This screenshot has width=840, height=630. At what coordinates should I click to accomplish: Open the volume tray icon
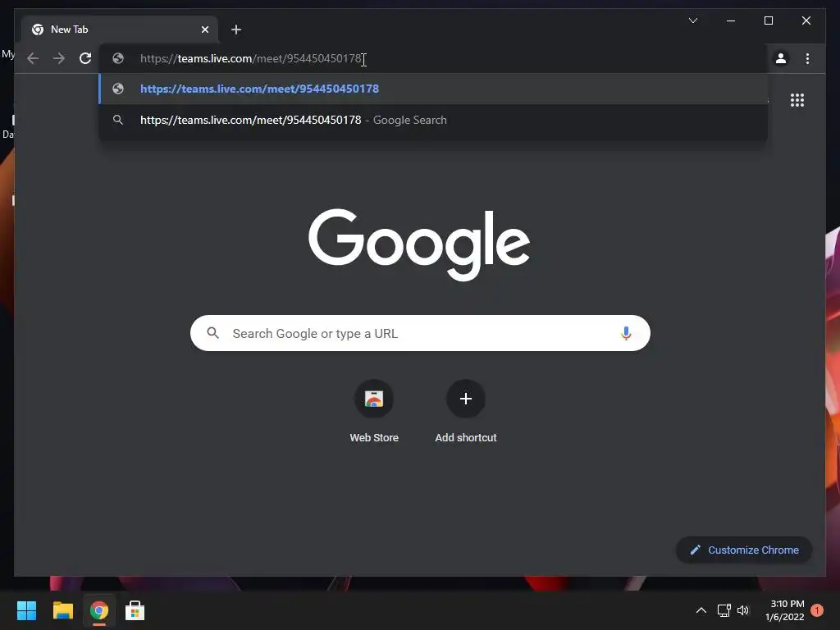click(x=743, y=610)
